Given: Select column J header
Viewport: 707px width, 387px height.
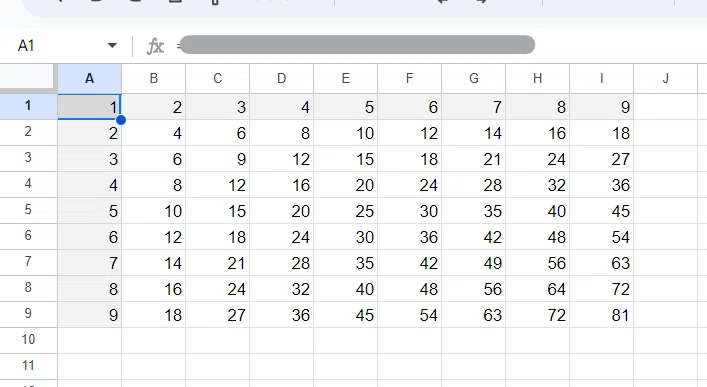Looking at the screenshot, I should click(666, 78).
